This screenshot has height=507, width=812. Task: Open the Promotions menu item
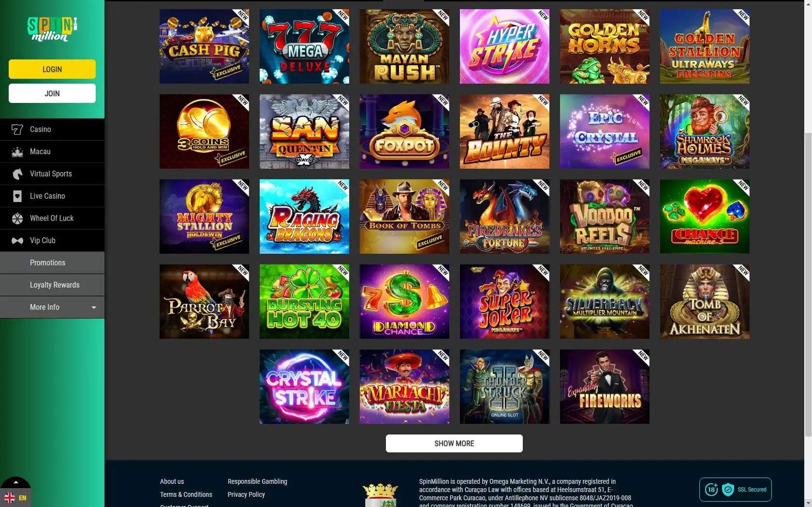[x=52, y=263]
